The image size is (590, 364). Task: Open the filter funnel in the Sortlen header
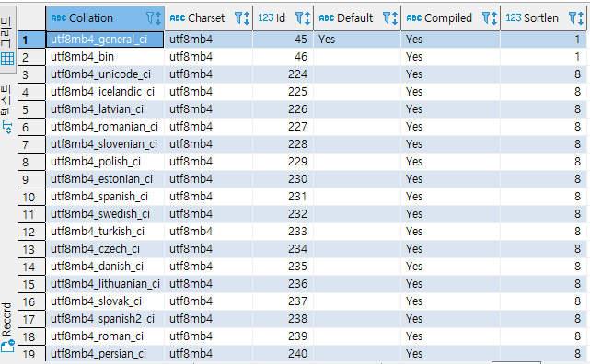coord(573,17)
